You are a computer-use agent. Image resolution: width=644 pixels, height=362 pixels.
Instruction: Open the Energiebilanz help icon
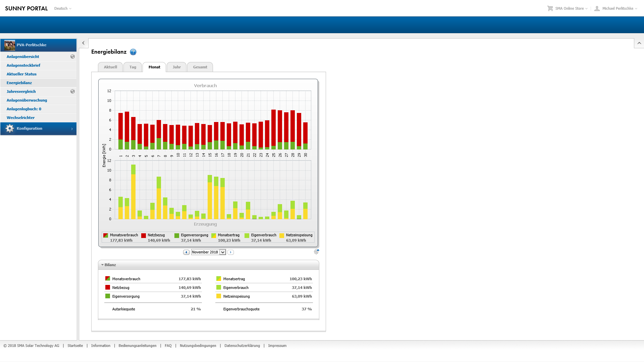tap(133, 52)
